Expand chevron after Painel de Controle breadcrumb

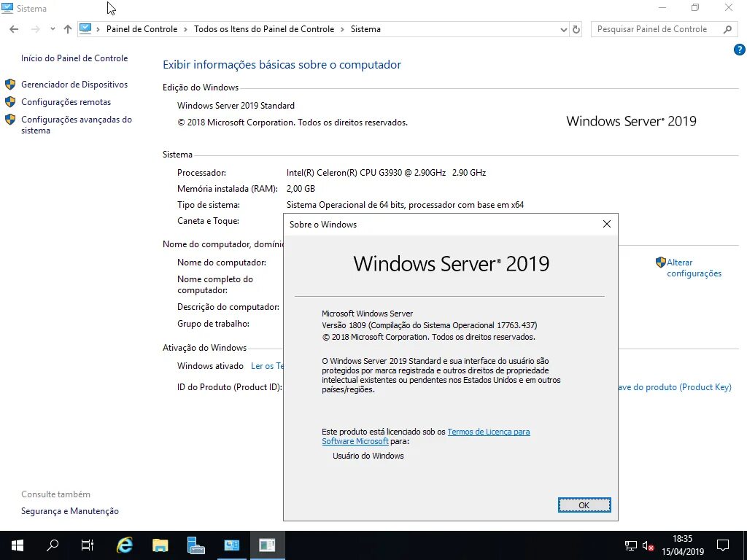[x=186, y=29]
